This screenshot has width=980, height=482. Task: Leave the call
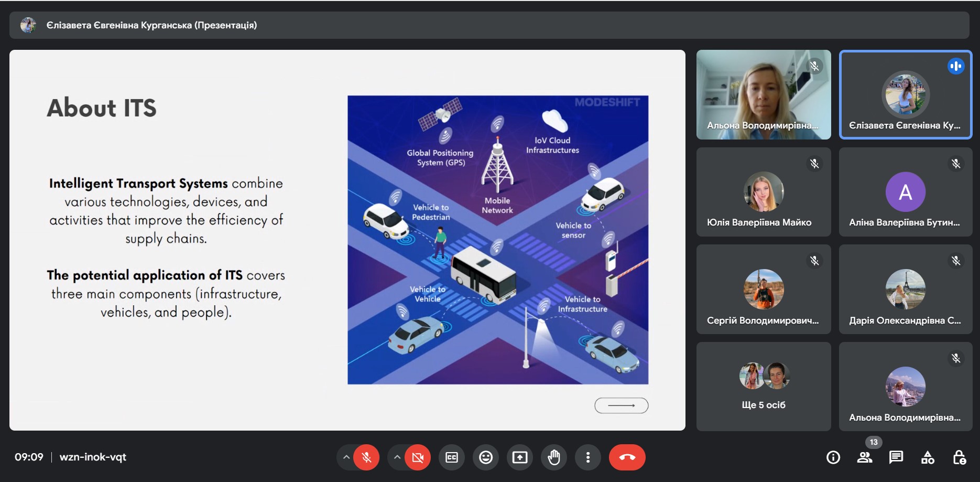[x=627, y=457]
